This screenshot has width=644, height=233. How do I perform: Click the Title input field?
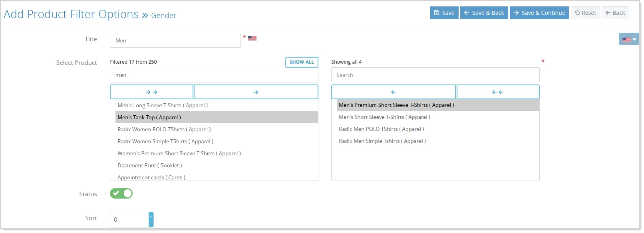(x=175, y=40)
